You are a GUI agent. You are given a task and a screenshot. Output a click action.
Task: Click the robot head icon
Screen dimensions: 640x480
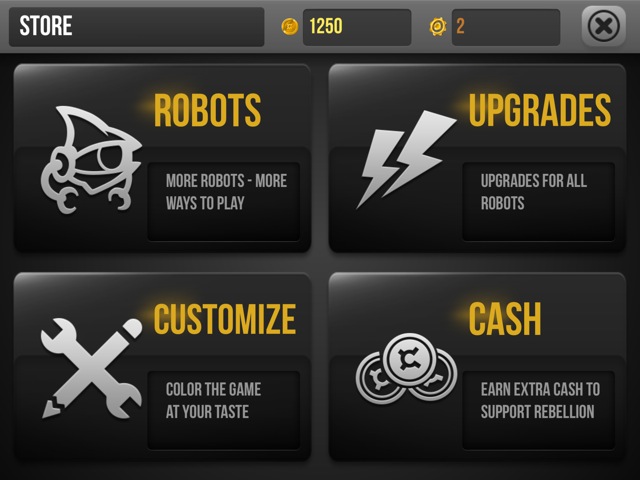(x=91, y=160)
